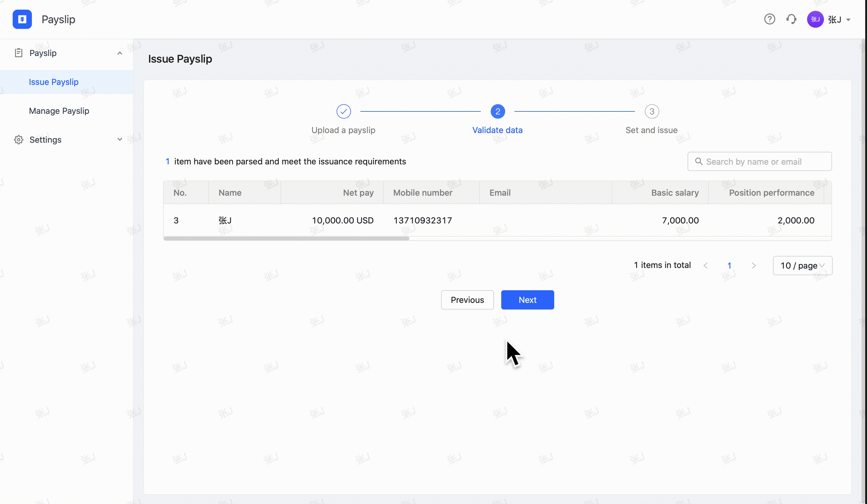867x504 pixels.
Task: Click the completed Upload a payslip checkmark
Action: pyautogui.click(x=343, y=111)
